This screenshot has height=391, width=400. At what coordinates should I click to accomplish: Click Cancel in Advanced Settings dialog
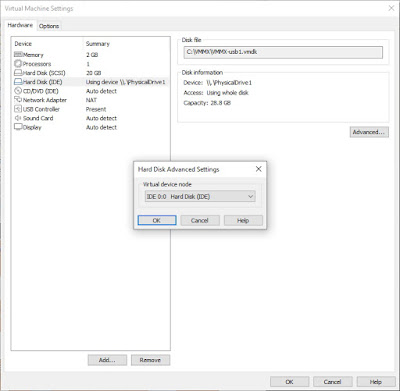(200, 220)
